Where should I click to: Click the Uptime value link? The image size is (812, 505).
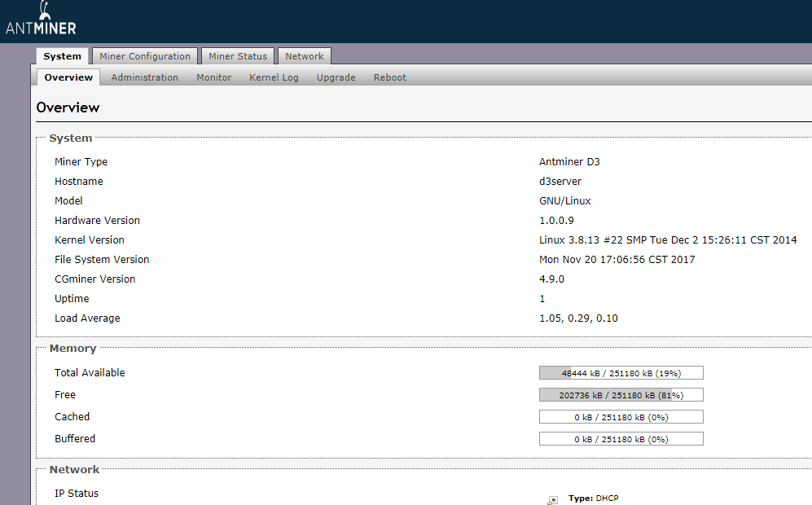(542, 298)
